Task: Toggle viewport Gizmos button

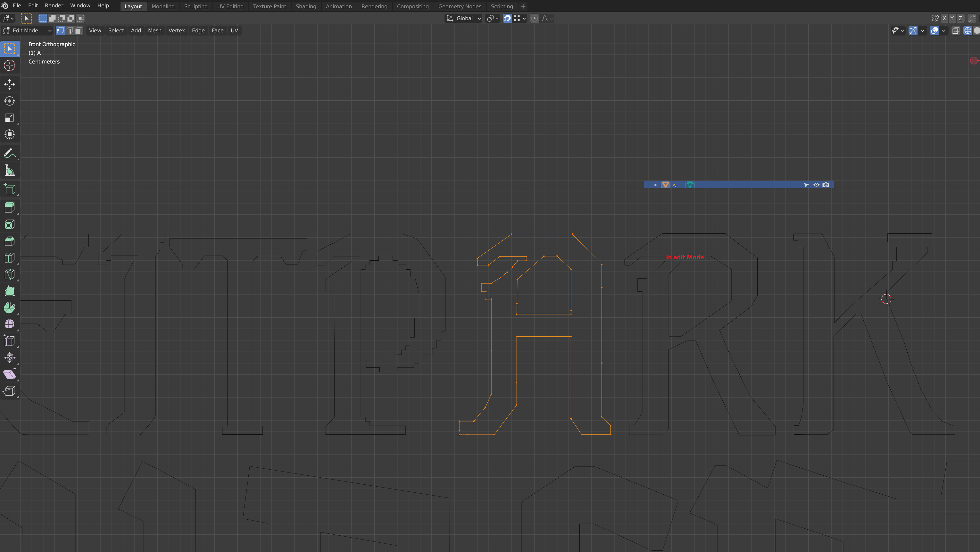Action: 913,30
